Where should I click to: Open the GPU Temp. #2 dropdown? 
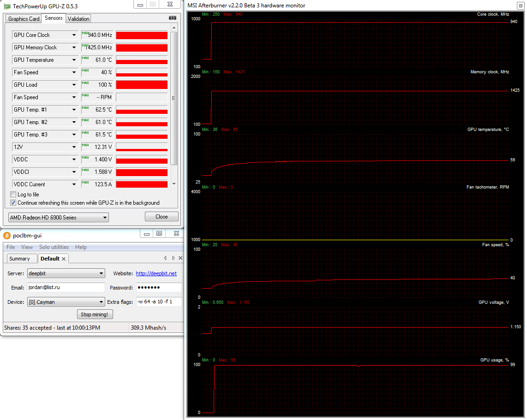(x=74, y=122)
